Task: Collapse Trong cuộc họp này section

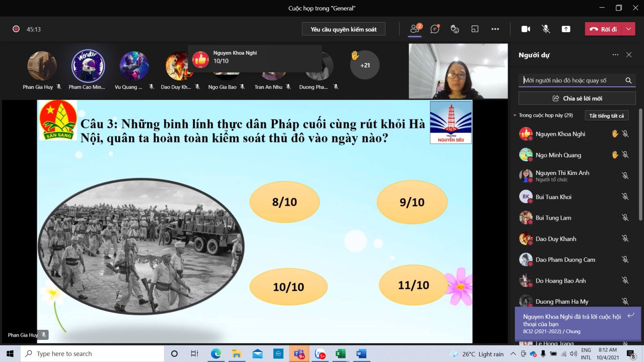Action: click(515, 115)
